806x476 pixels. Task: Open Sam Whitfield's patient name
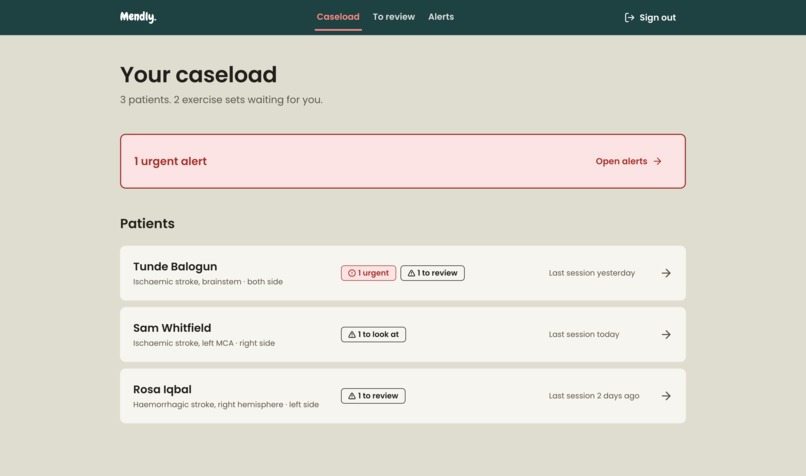(172, 328)
